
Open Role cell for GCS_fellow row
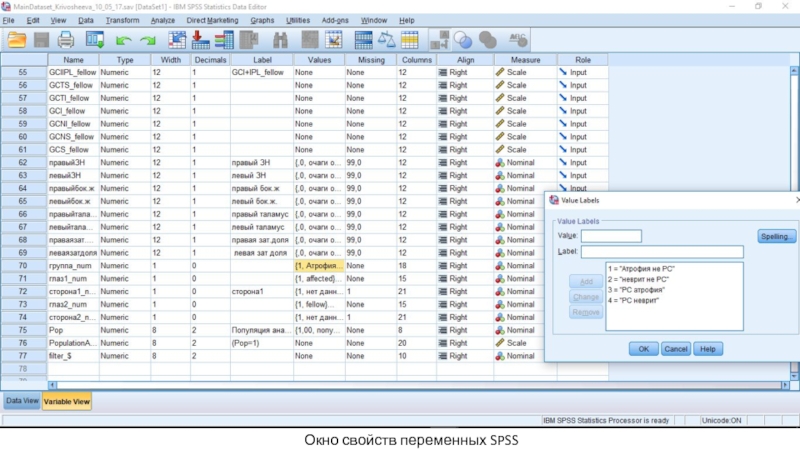click(x=582, y=150)
